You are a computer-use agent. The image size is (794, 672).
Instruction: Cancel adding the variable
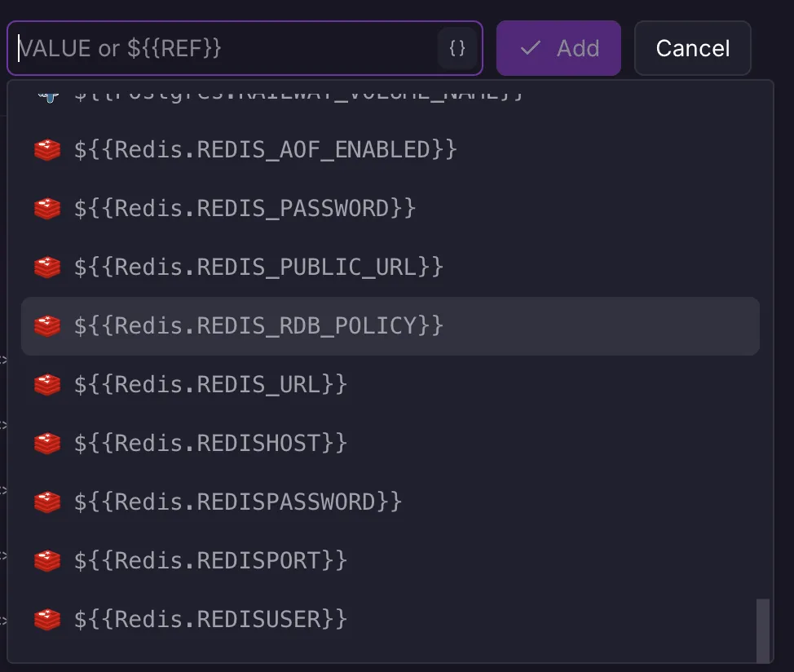click(x=692, y=48)
